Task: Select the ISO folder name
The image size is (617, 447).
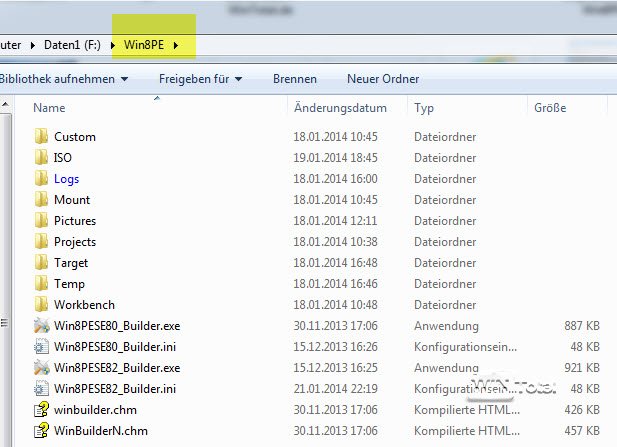Action: tap(63, 157)
